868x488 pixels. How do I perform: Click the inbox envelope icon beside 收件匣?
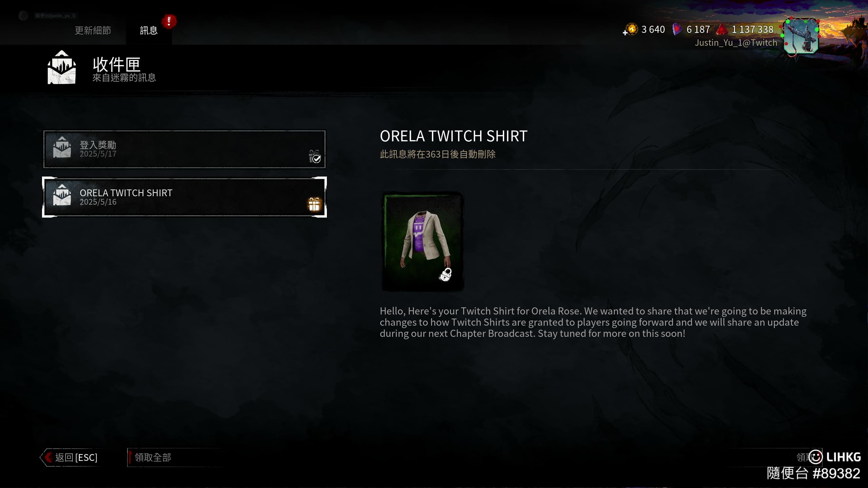pyautogui.click(x=61, y=67)
